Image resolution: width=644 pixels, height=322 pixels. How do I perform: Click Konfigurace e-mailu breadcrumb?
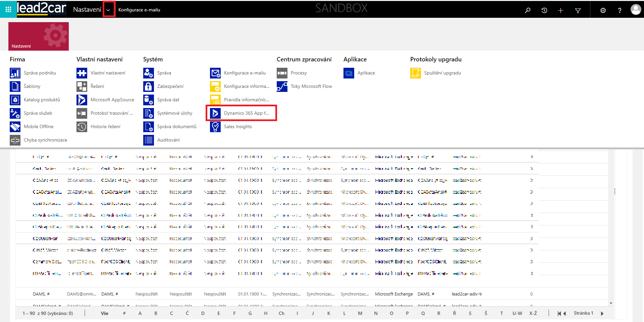(x=139, y=10)
